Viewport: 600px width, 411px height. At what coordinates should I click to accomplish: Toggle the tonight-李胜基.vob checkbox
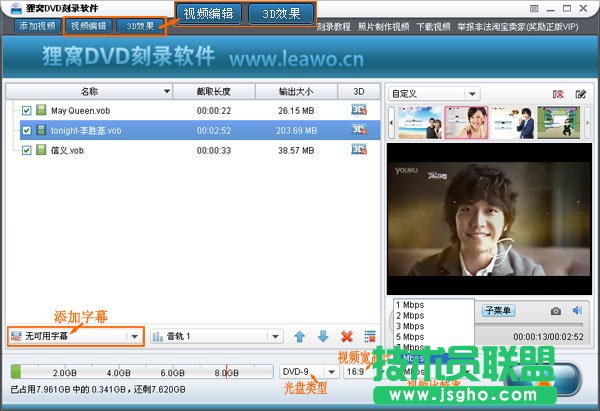tap(27, 130)
